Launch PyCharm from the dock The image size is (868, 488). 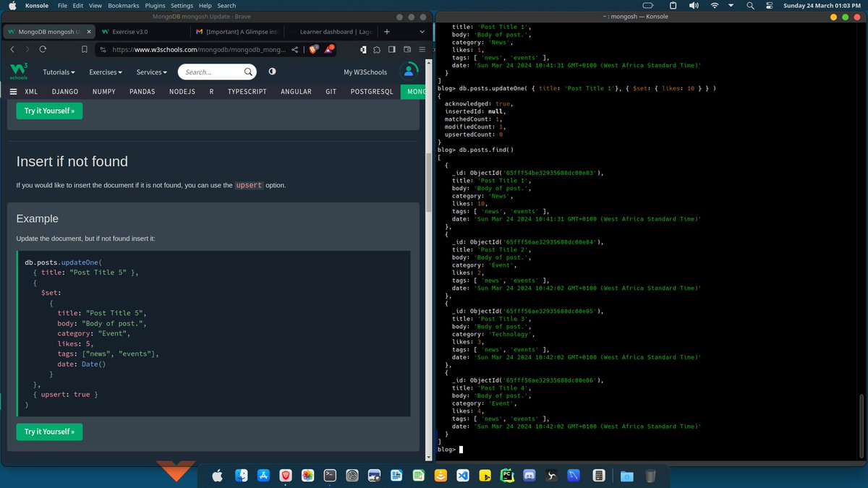tap(507, 475)
